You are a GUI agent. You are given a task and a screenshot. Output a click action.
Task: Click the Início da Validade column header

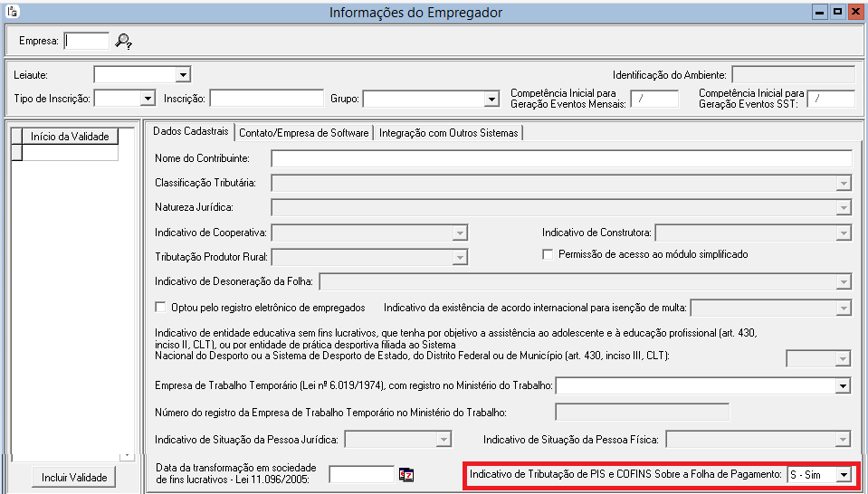[70, 137]
